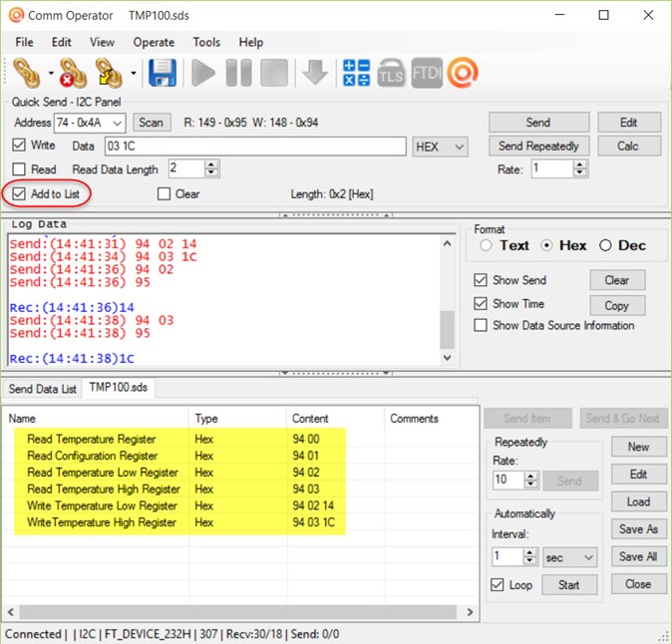This screenshot has height=644, width=672.
Task: Click the Edit button in Quick Send panel
Action: tap(629, 122)
